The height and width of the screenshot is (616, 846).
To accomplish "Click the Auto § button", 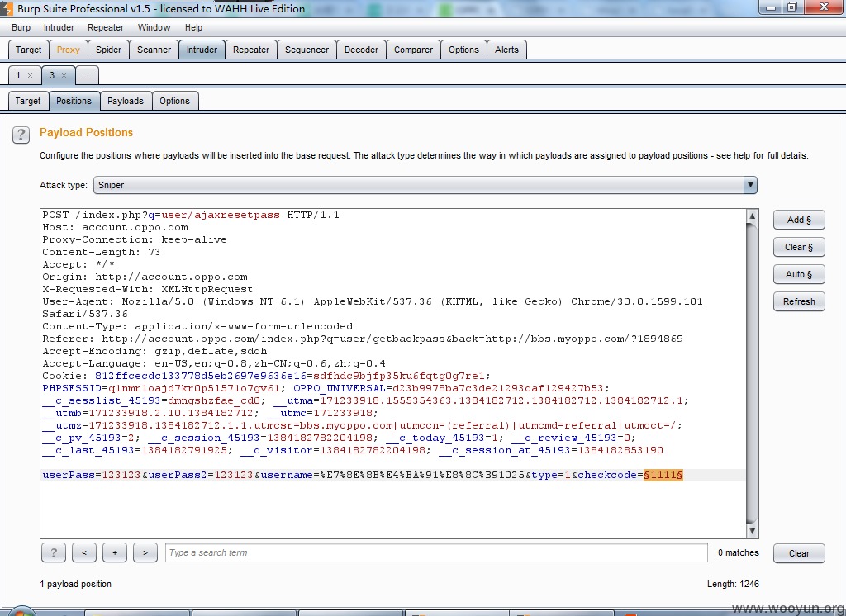I will pos(799,274).
